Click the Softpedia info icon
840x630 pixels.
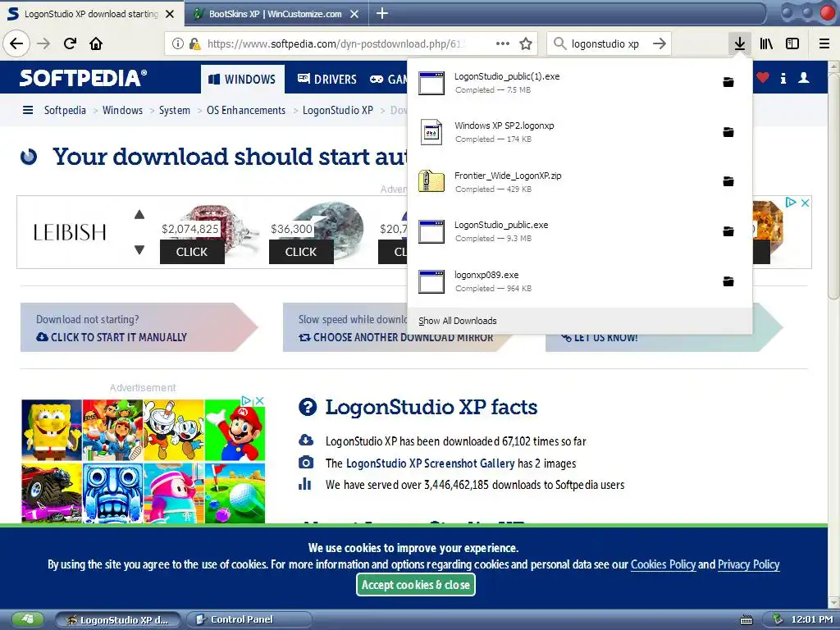[x=783, y=78]
